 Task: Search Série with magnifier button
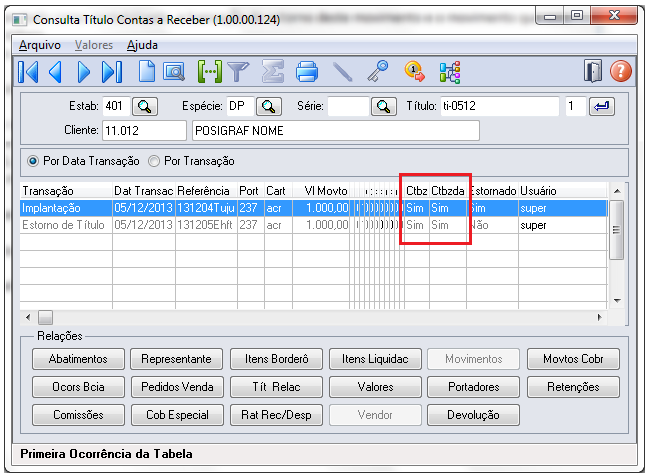click(384, 106)
